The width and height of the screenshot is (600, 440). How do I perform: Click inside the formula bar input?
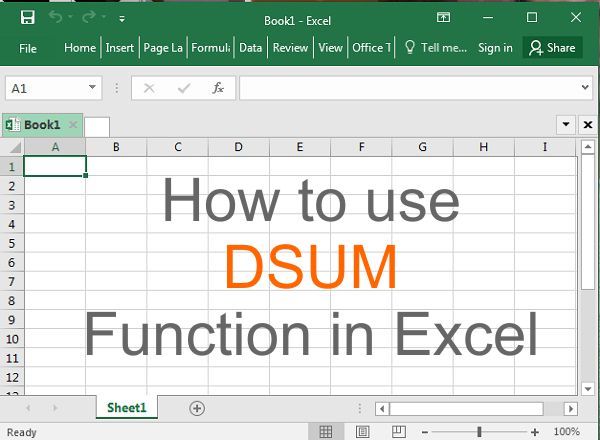(x=409, y=88)
